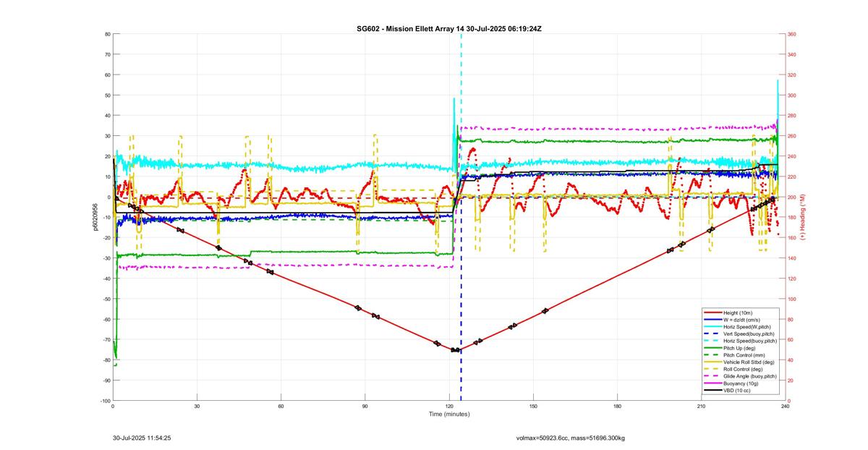Click left axis tick label '50'
The image size is (868, 450).
107,95
